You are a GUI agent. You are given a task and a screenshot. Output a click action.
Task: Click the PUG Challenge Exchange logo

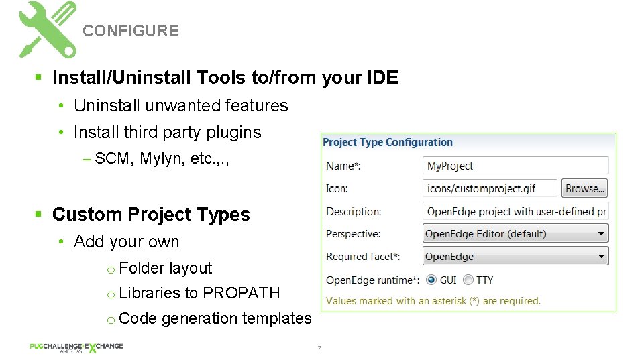(x=76, y=347)
